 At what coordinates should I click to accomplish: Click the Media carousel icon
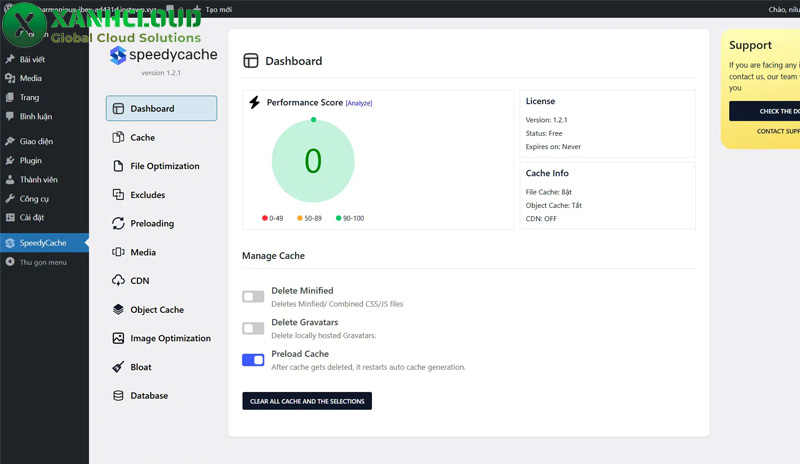click(x=118, y=252)
